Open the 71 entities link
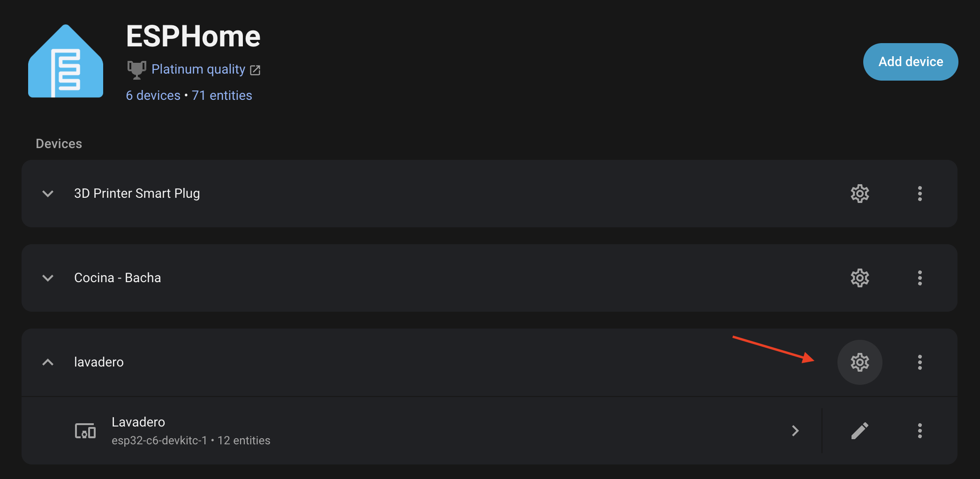 [x=222, y=96]
